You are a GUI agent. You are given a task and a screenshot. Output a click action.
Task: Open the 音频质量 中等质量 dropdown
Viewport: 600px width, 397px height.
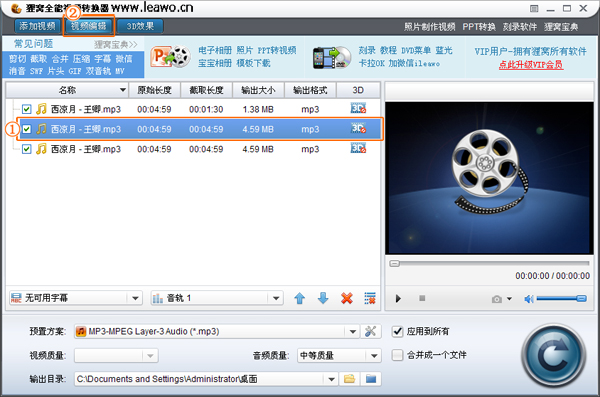point(374,356)
